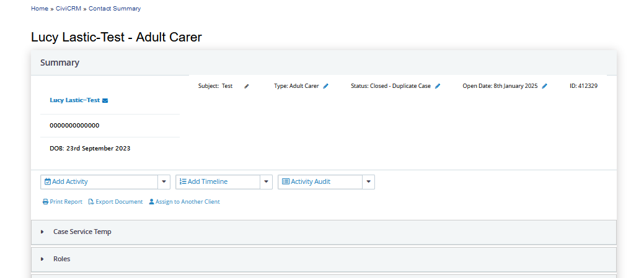Click the DOB: 23rd September 2023 text
This screenshot has height=278, width=644.
(90, 149)
